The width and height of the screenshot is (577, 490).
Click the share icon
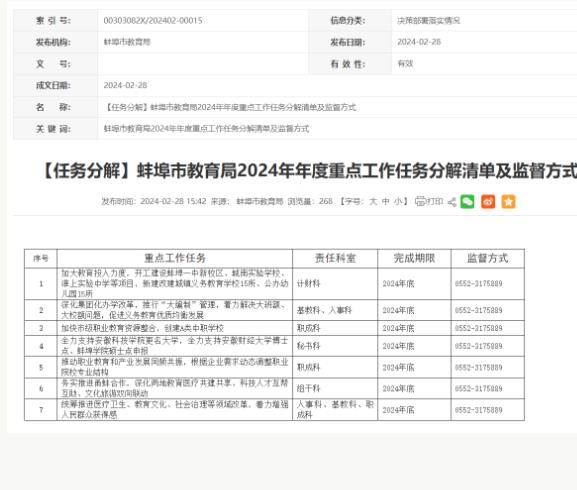[452, 202]
